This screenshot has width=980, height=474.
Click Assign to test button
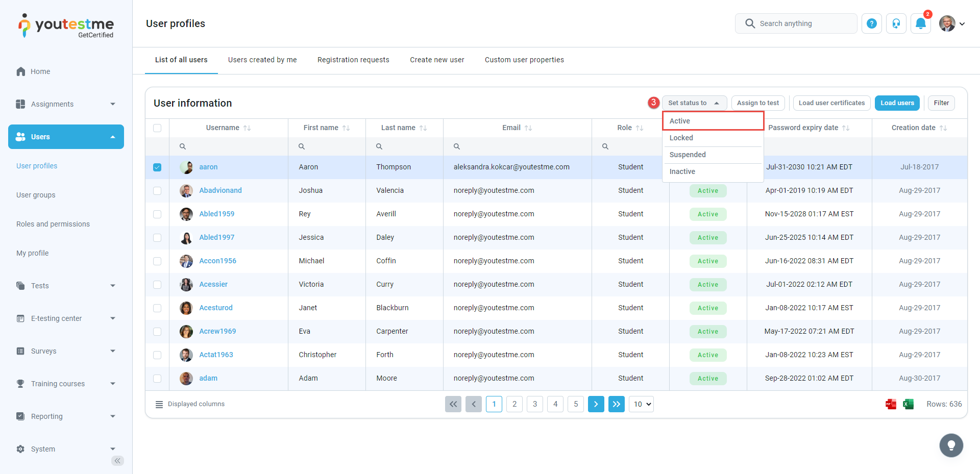pos(758,103)
